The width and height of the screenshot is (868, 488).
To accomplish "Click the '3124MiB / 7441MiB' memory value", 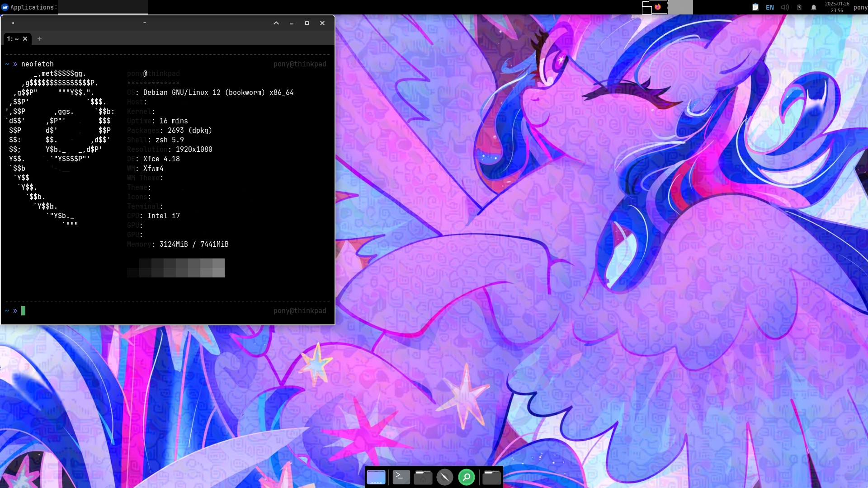I will click(194, 244).
